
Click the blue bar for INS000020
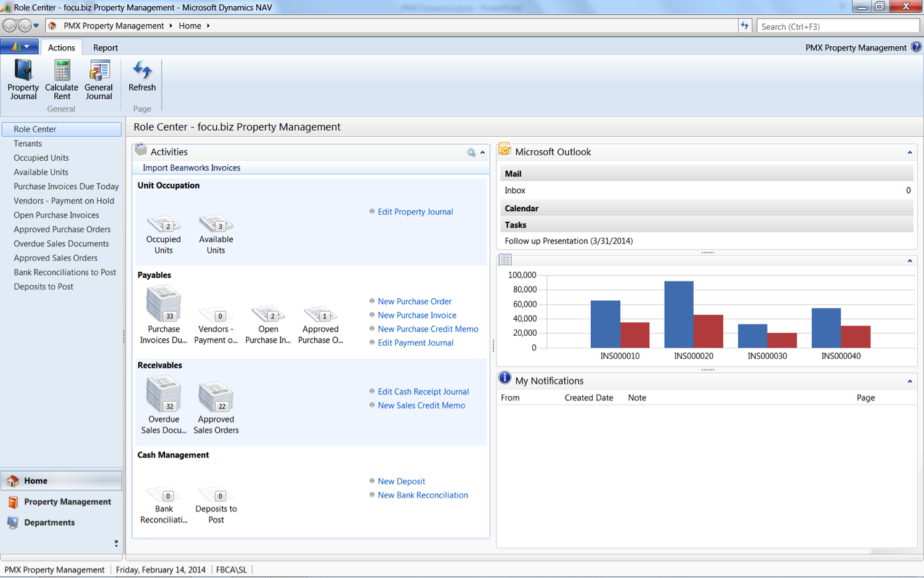pos(679,314)
